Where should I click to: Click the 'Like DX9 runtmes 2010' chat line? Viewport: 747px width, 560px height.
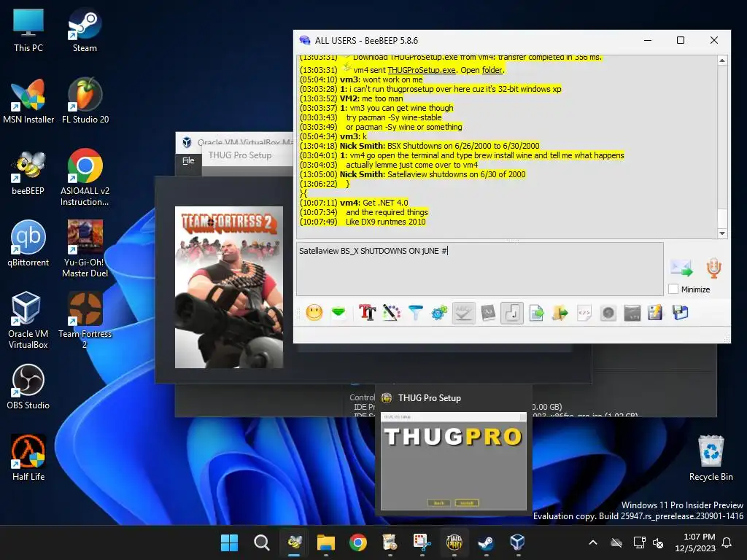point(363,222)
